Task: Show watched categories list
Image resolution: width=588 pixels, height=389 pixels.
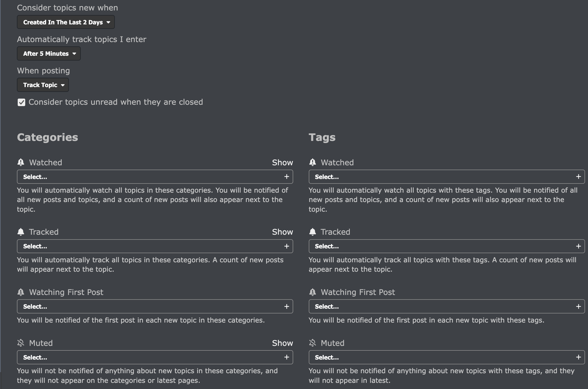Action: pyautogui.click(x=282, y=163)
